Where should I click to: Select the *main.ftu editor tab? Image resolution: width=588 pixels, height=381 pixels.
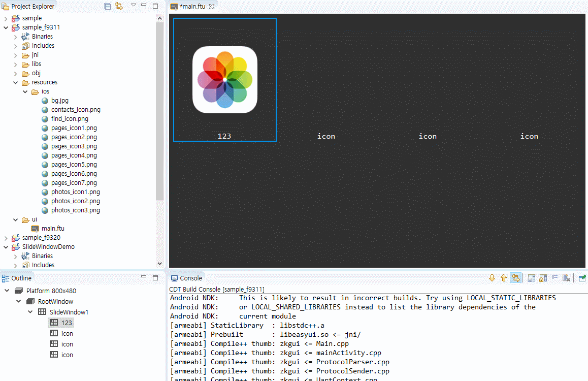(x=192, y=7)
